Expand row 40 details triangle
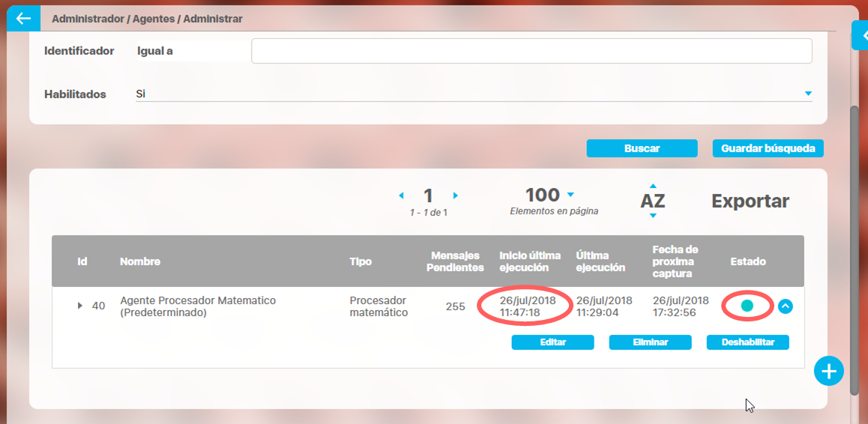 coord(80,306)
